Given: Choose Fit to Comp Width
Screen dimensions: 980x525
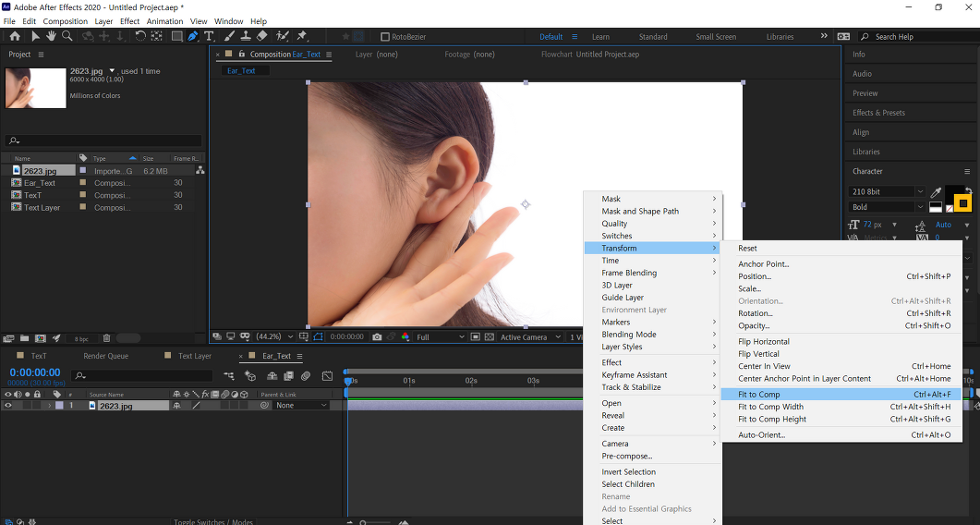Looking at the screenshot, I should 770,407.
